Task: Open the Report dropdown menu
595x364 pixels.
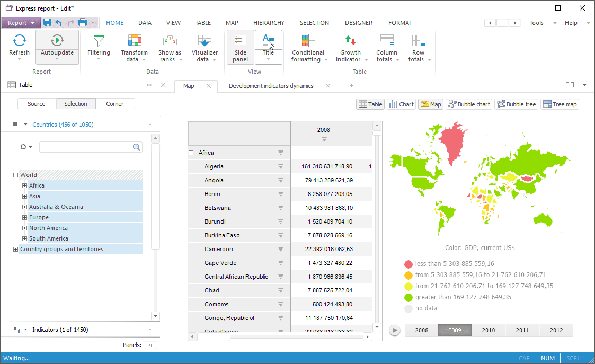Action: coord(21,23)
